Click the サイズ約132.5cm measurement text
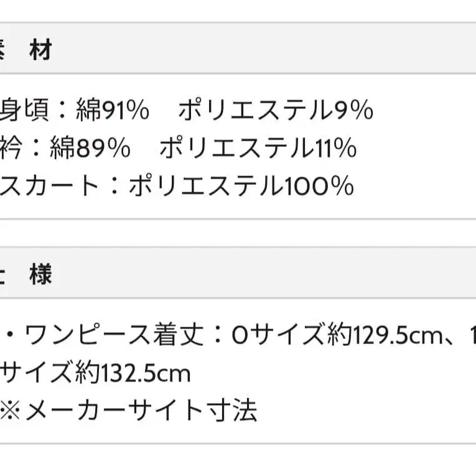476x476 pixels. pos(95,373)
